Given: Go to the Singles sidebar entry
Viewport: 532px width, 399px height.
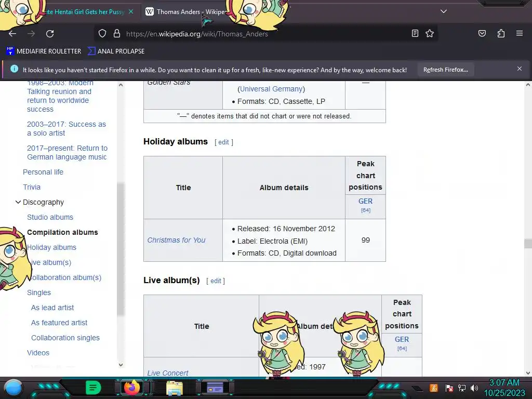Looking at the screenshot, I should [38, 292].
